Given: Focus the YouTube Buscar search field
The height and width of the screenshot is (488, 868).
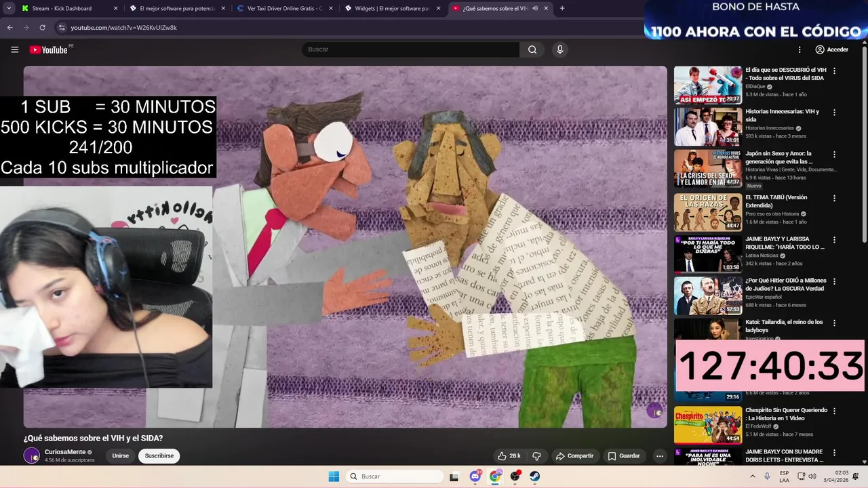Looking at the screenshot, I should pos(411,49).
